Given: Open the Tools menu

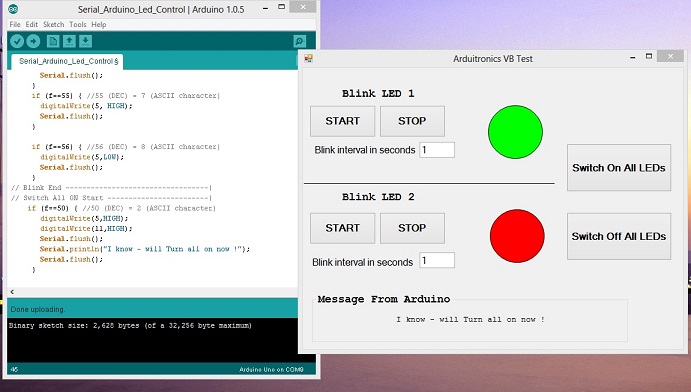Looking at the screenshot, I should coord(78,25).
